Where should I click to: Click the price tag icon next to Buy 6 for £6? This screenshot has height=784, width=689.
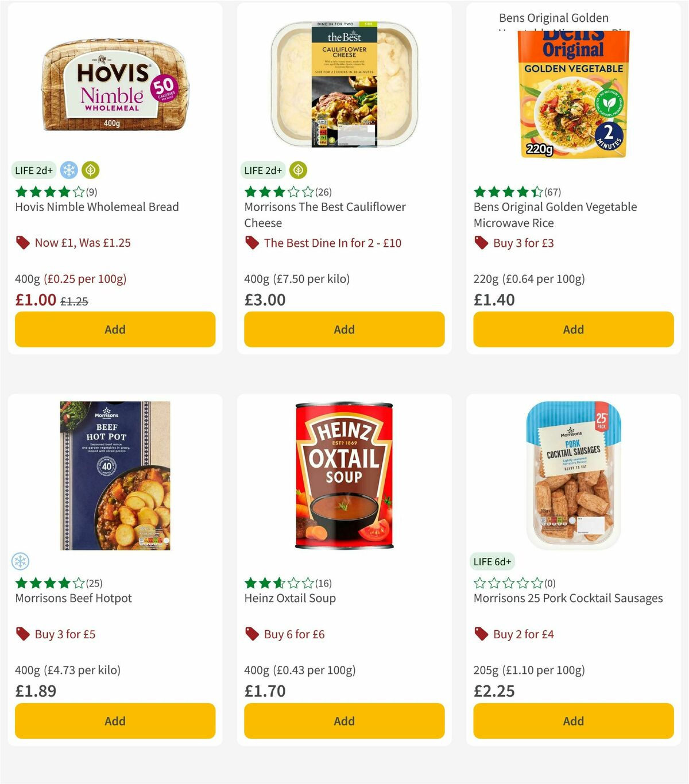251,634
